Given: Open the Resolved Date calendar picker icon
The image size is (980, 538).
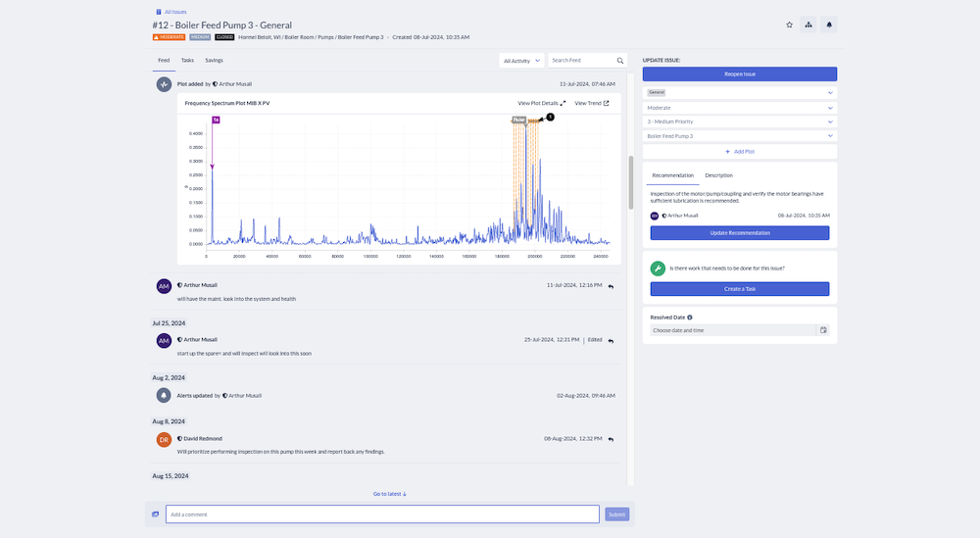Looking at the screenshot, I should click(x=823, y=330).
